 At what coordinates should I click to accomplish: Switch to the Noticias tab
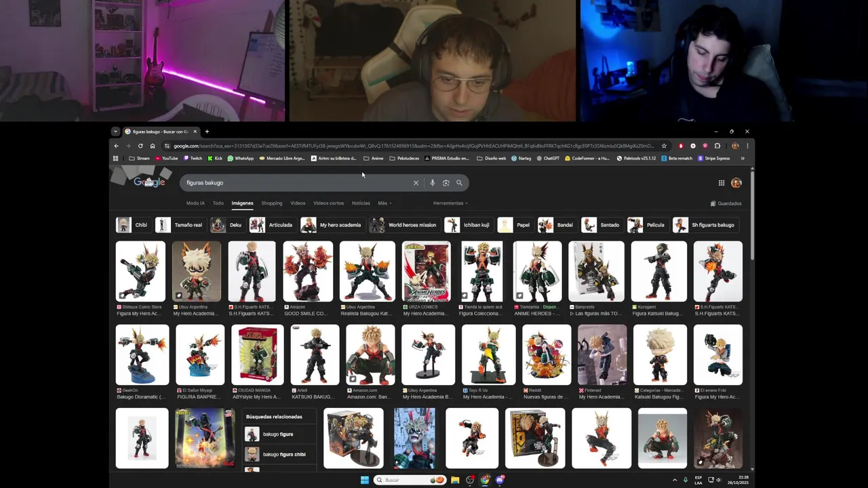pos(361,203)
